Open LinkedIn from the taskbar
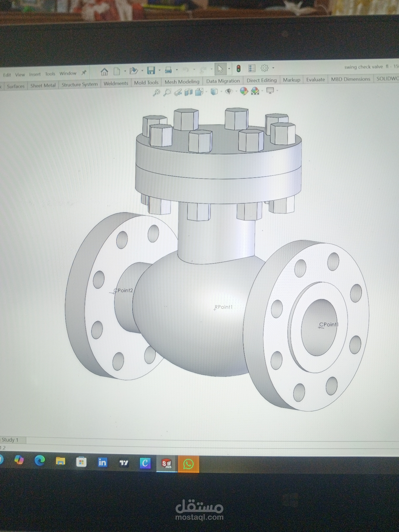Image resolution: width=399 pixels, height=532 pixels. [102, 462]
